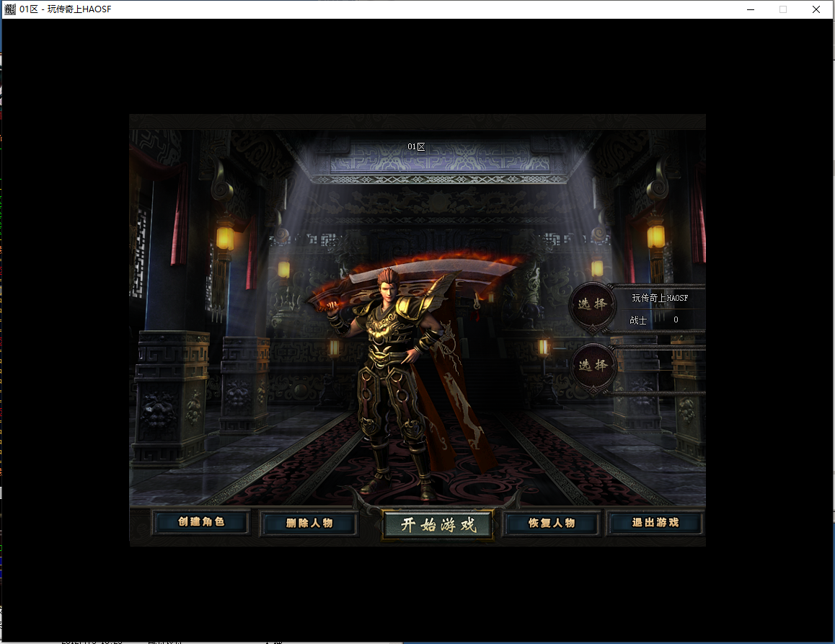The image size is (835, 644).
Task: Click the 开始游戏 start game button
Action: point(438,525)
